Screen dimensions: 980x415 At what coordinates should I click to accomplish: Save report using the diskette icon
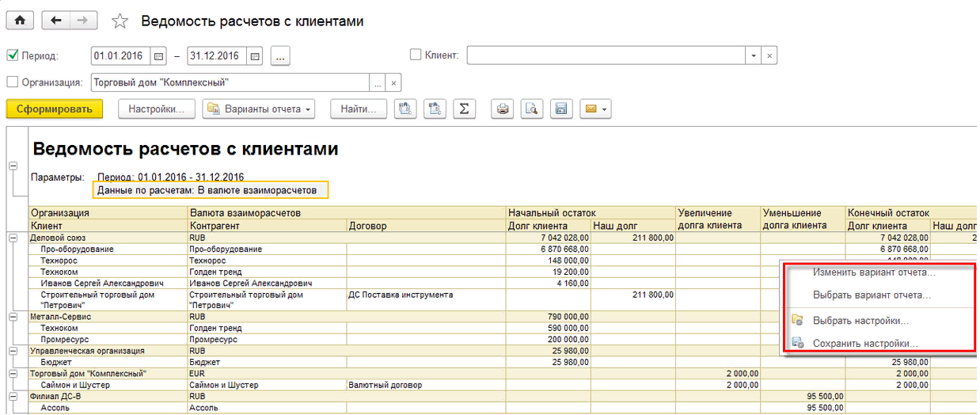(560, 109)
